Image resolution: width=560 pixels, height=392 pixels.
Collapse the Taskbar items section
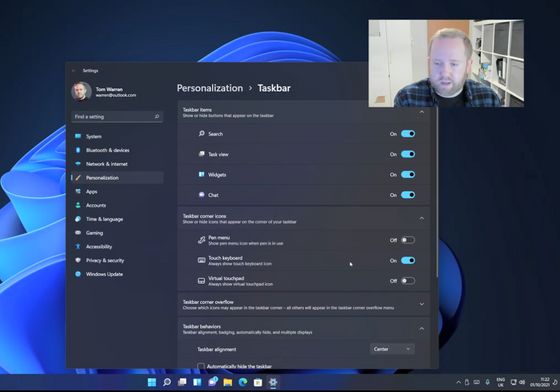422,112
